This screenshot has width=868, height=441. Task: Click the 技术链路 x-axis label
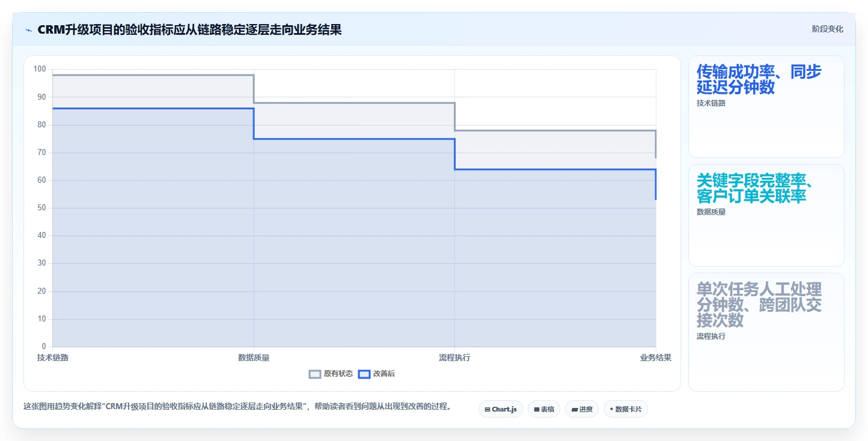(x=53, y=357)
